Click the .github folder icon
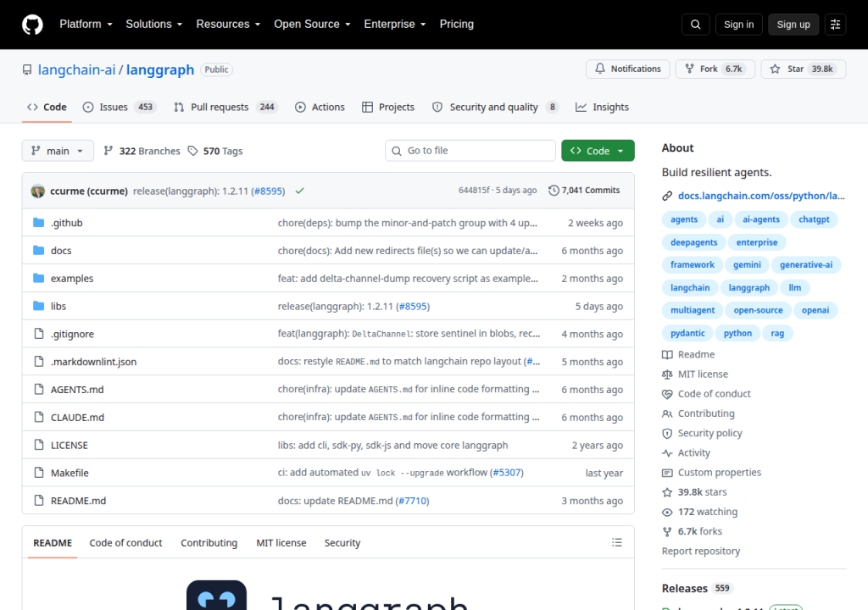 [38, 223]
